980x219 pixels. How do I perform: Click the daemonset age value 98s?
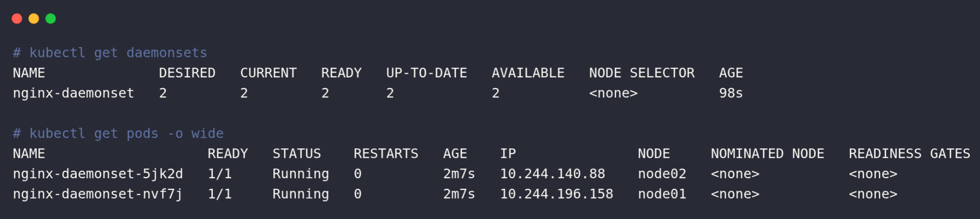731,93
